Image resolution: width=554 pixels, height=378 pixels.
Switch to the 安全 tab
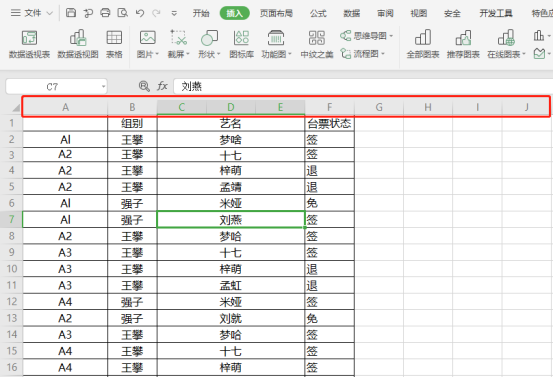[452, 13]
